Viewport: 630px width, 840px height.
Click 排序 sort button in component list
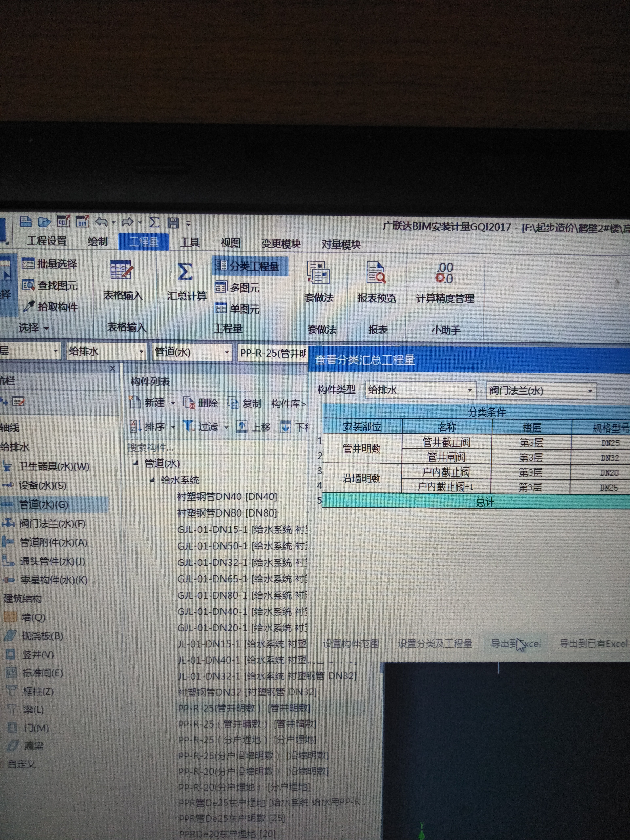tap(147, 426)
